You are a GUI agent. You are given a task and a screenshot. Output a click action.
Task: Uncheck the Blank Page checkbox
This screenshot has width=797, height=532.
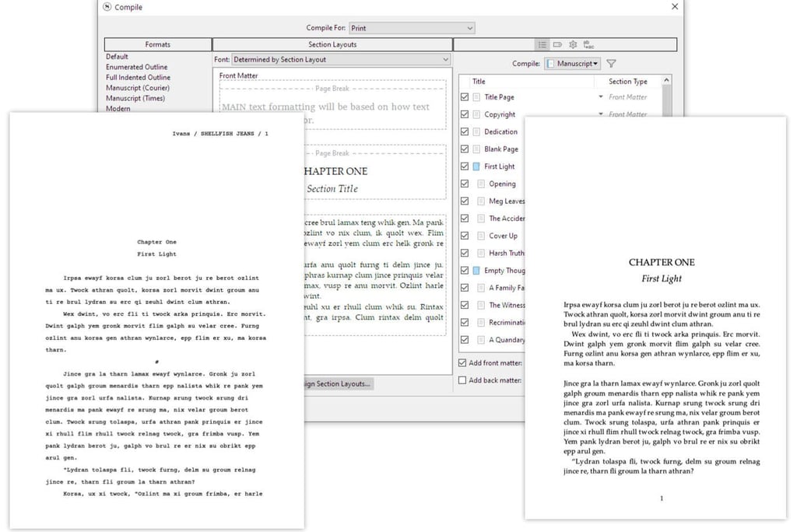464,149
